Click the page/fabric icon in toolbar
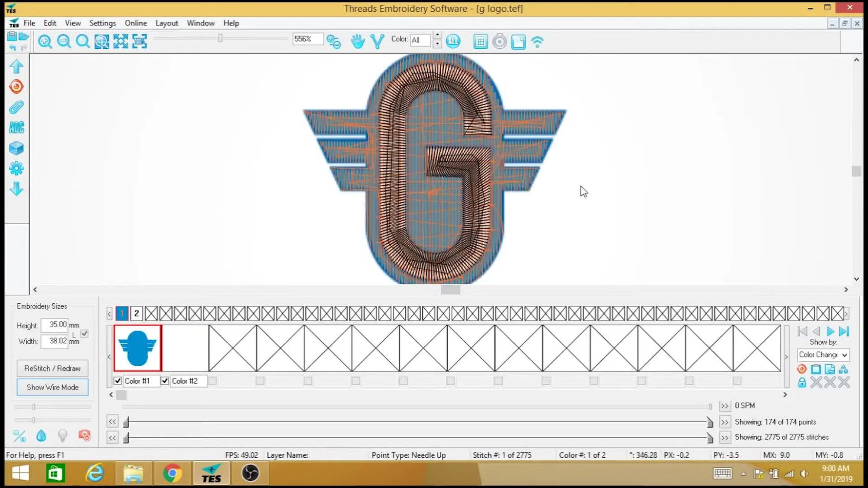This screenshot has height=488, width=868. click(518, 42)
